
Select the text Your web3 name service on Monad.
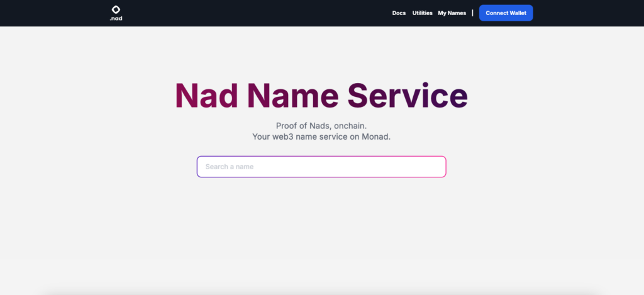321,137
